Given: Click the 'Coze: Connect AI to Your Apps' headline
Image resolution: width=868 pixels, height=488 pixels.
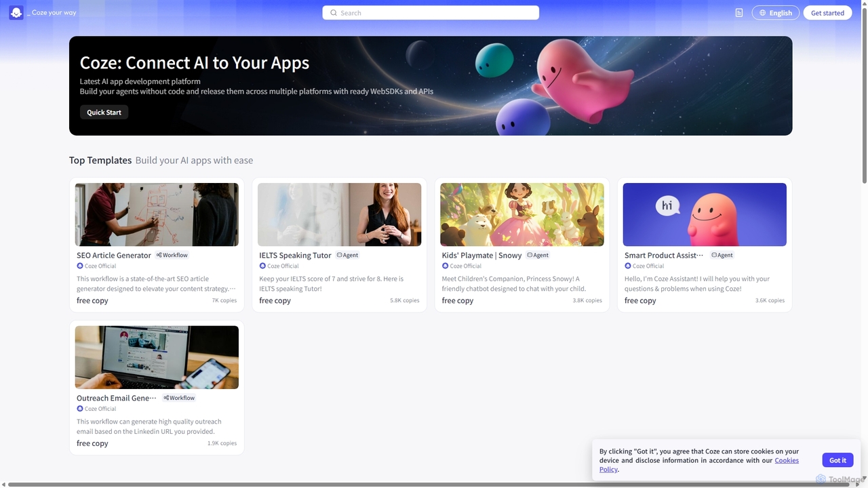Looking at the screenshot, I should pos(195,62).
